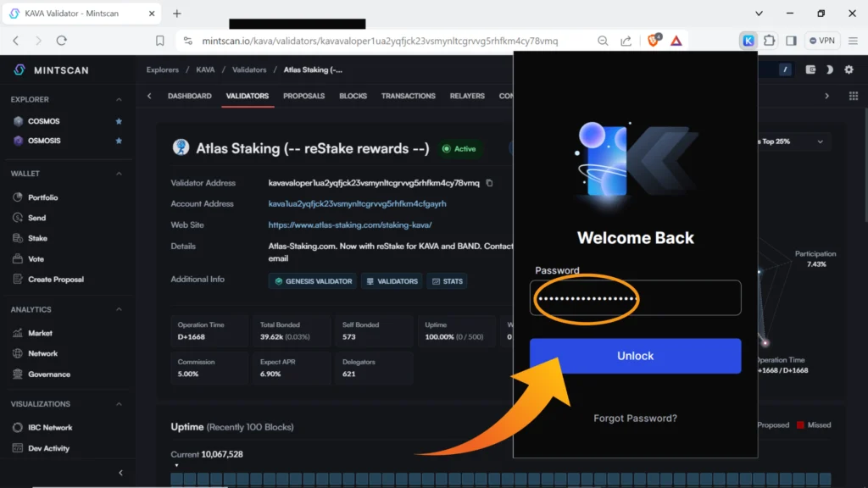Copy the validator address

tap(489, 183)
